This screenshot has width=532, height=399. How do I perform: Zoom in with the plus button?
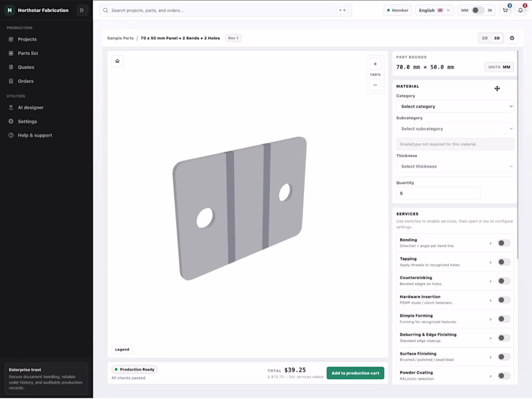coord(375,64)
